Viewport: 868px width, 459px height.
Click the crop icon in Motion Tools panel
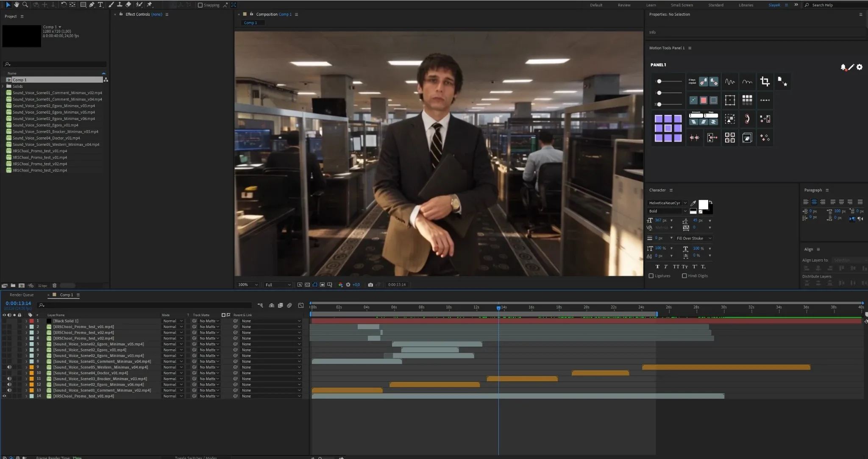tap(765, 81)
